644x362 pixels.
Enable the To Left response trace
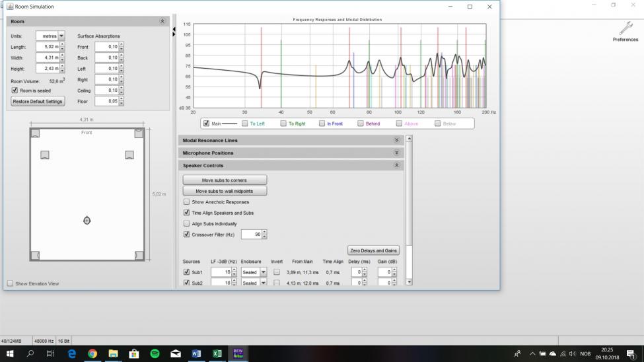(245, 124)
